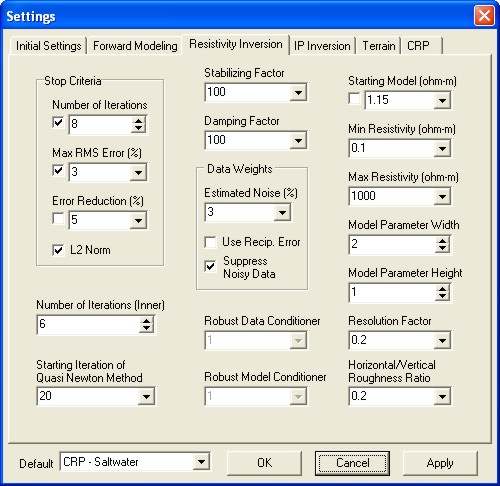This screenshot has width=500, height=486.
Task: Expand the Damping Factor dropdown list
Action: click(x=298, y=140)
